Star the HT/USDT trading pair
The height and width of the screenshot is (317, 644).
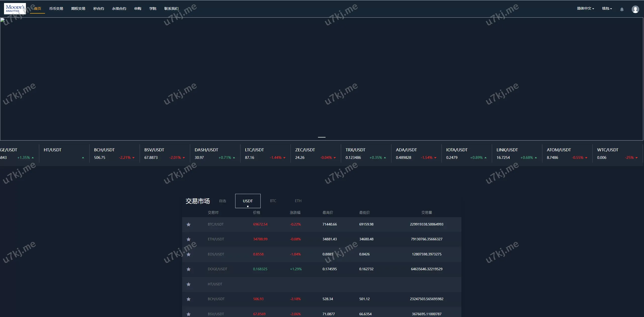coord(188,284)
